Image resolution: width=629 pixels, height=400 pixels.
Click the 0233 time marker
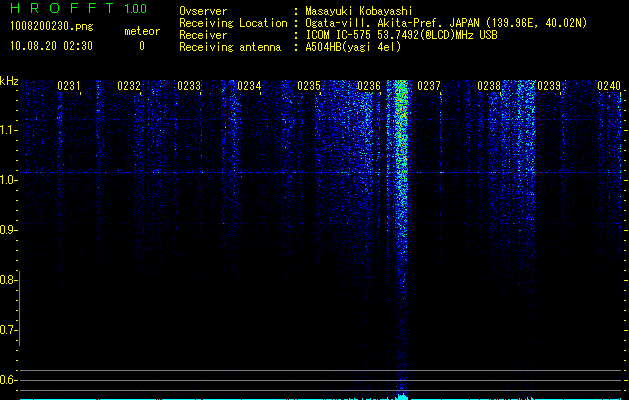click(189, 86)
